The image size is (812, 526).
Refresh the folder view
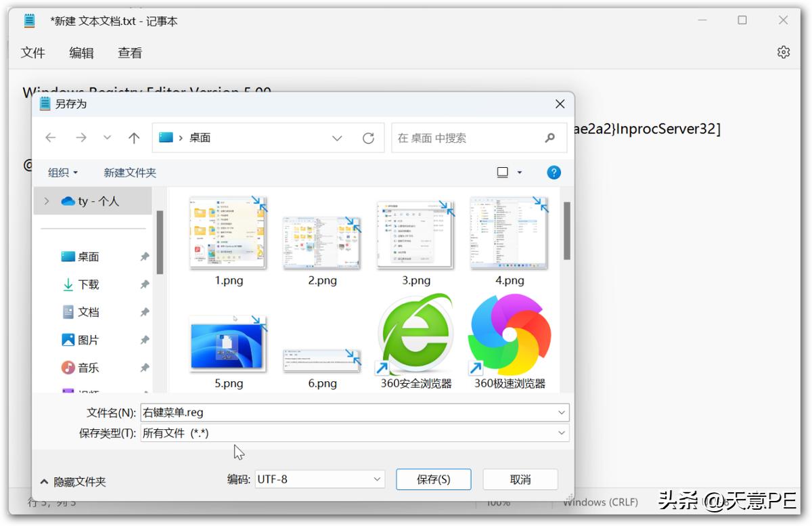pyautogui.click(x=369, y=137)
